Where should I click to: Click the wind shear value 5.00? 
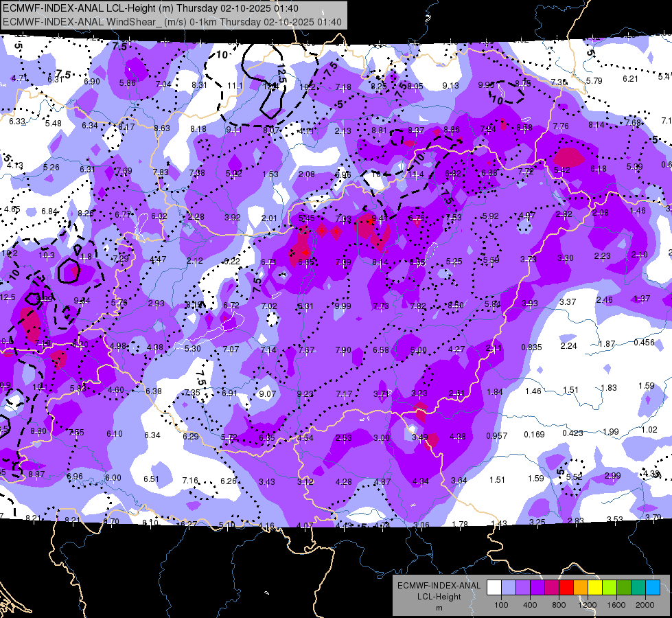tap(418, 350)
